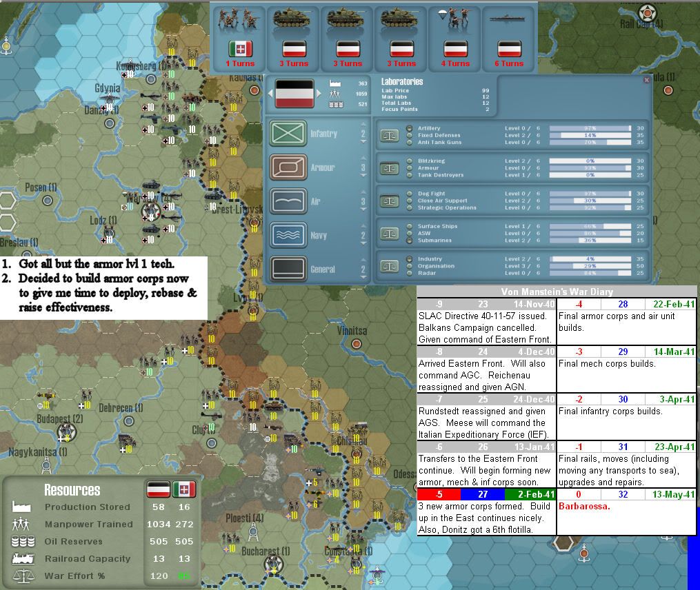Screen dimensions: 700x590
Task: Click the Vinnitsa city marker on the map
Action: click(x=357, y=344)
